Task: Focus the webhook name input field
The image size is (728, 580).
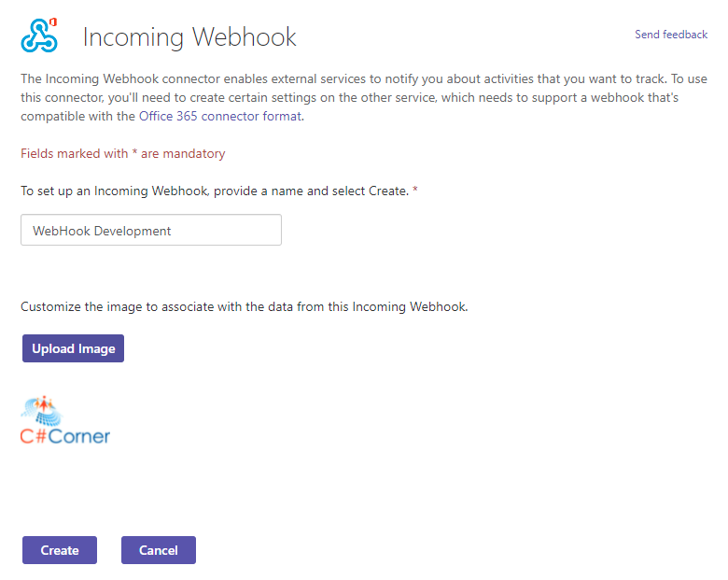Action: (x=151, y=230)
